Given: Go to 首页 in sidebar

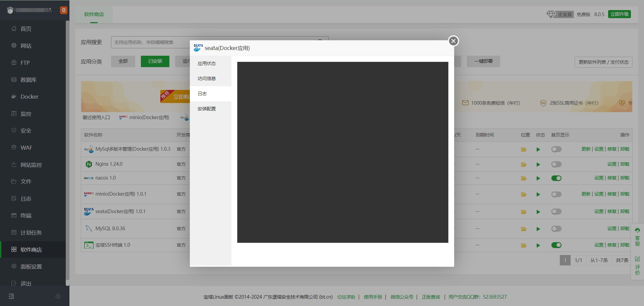Looking at the screenshot, I should 33,29.
